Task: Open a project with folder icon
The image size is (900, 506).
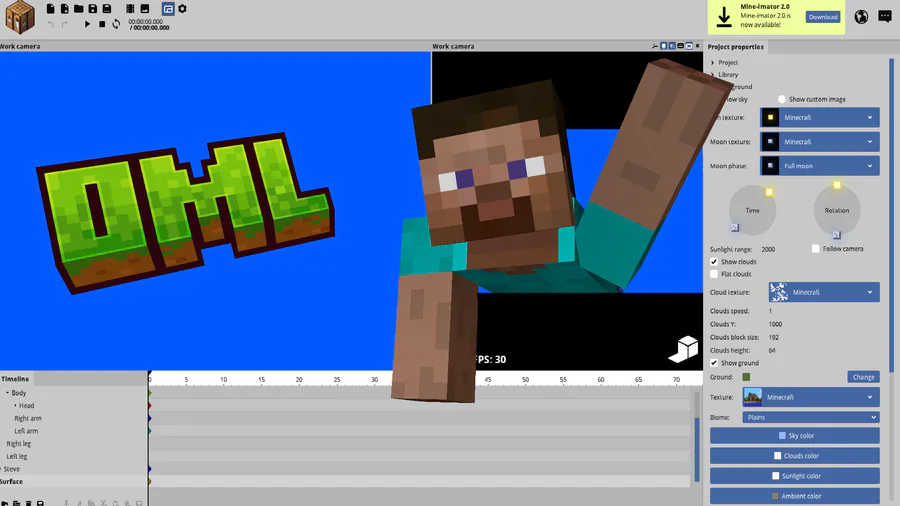Action: pyautogui.click(x=79, y=9)
